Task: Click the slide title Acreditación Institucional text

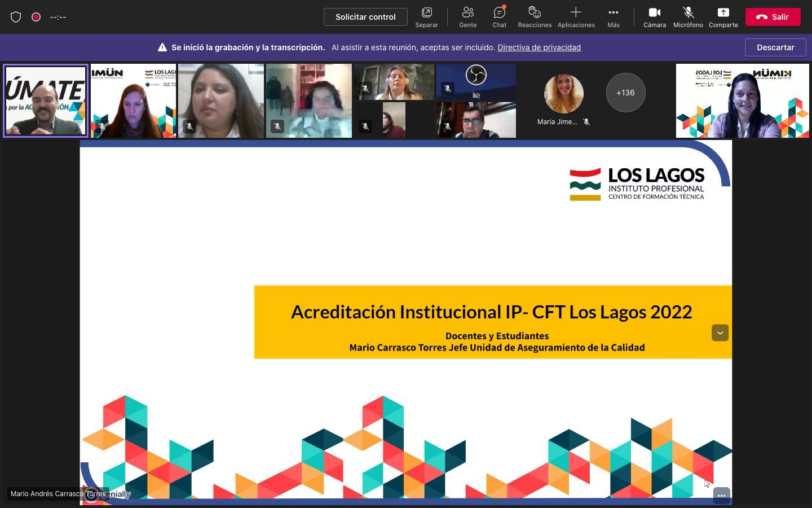Action: tap(492, 312)
